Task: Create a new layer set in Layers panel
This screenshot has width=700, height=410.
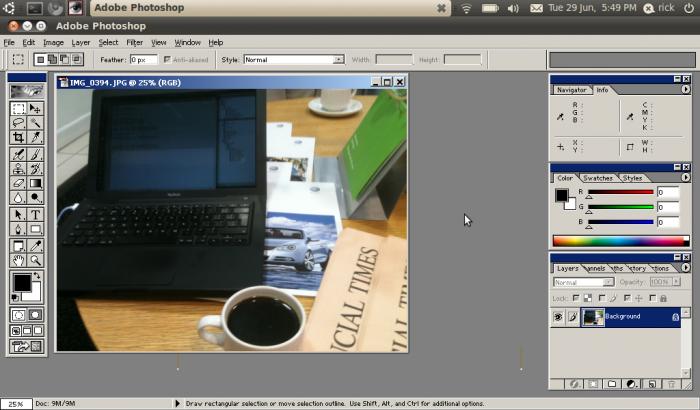Action: (x=612, y=384)
